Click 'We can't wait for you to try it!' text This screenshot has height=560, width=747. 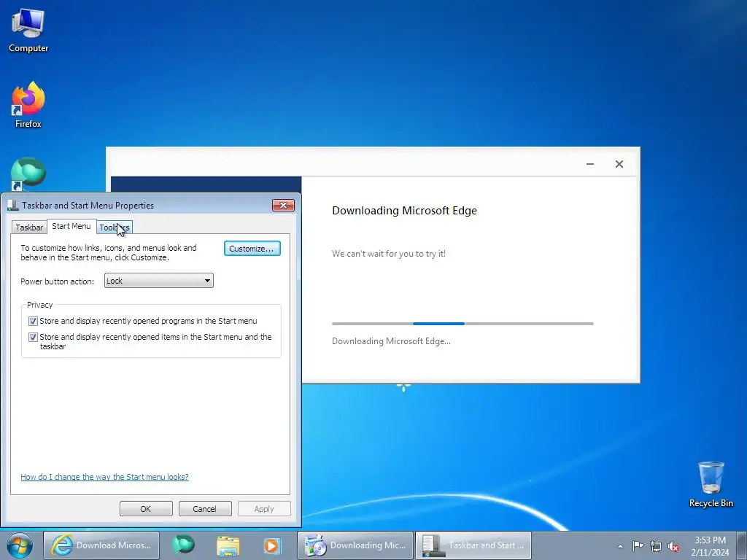[389, 254]
